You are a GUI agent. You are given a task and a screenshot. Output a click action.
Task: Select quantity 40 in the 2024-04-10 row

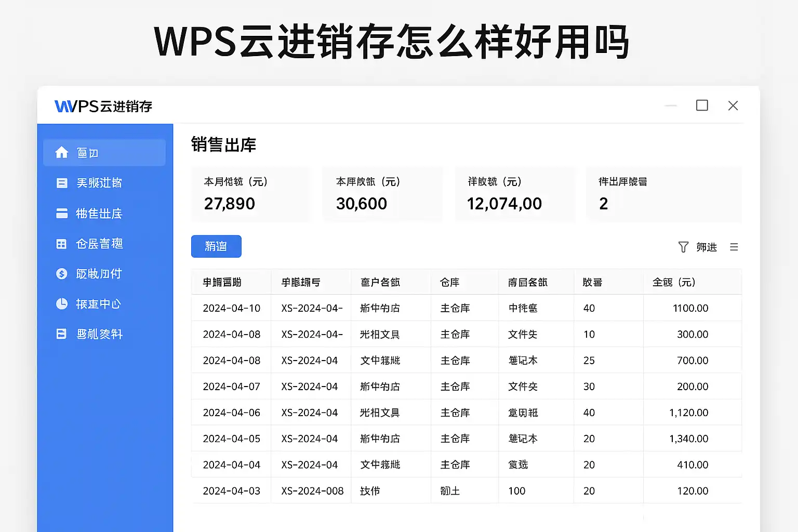[x=589, y=308]
